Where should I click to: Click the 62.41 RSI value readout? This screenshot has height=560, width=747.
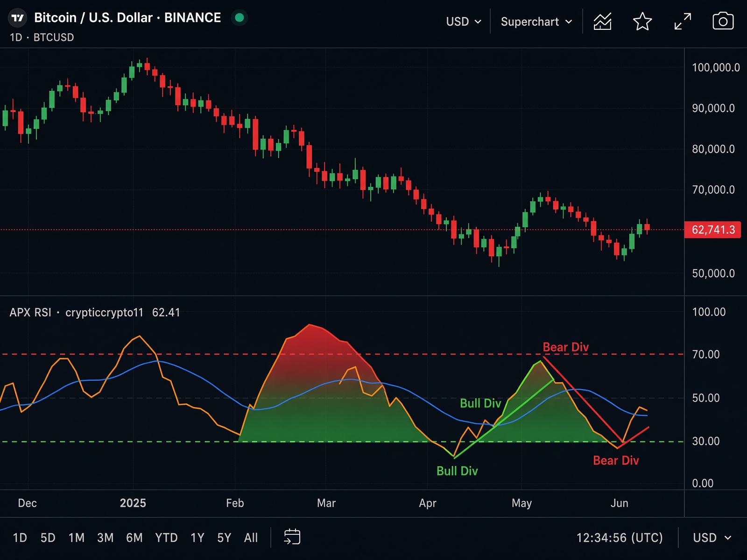click(x=166, y=312)
